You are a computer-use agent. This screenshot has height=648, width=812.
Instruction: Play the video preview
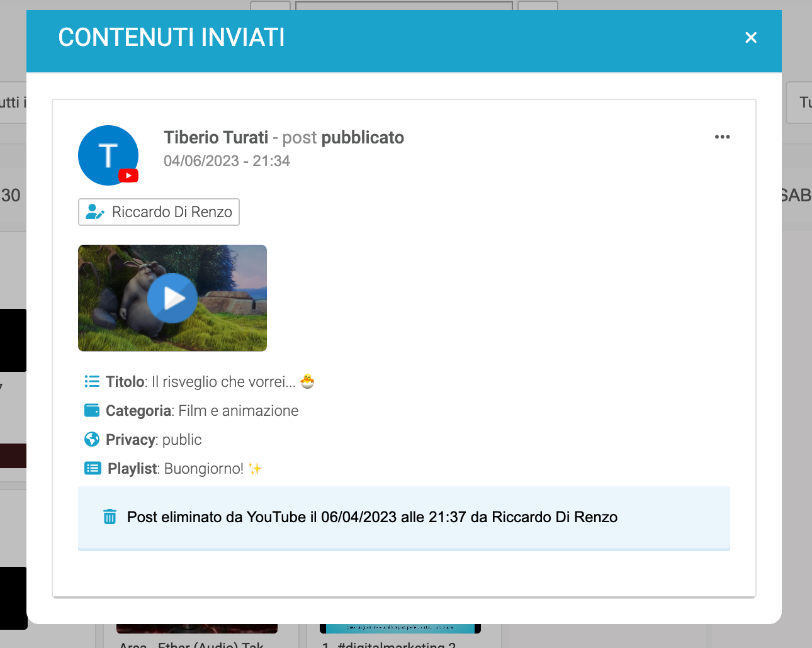click(x=172, y=298)
